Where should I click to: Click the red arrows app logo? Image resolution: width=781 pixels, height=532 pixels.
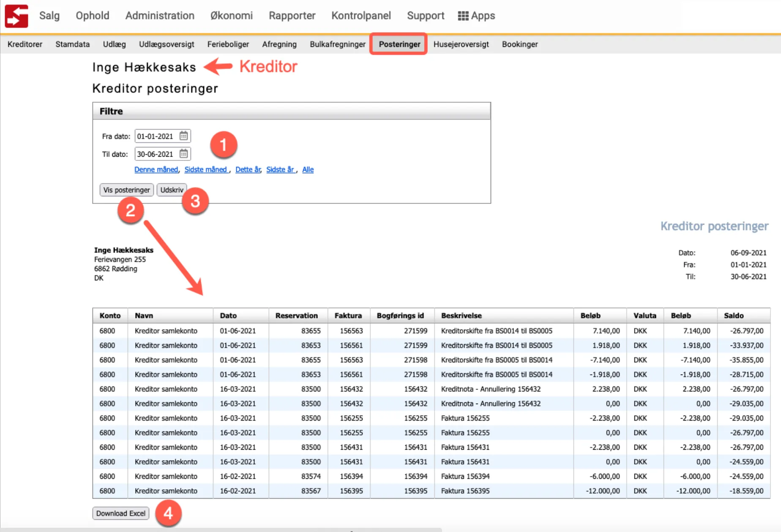(x=16, y=16)
